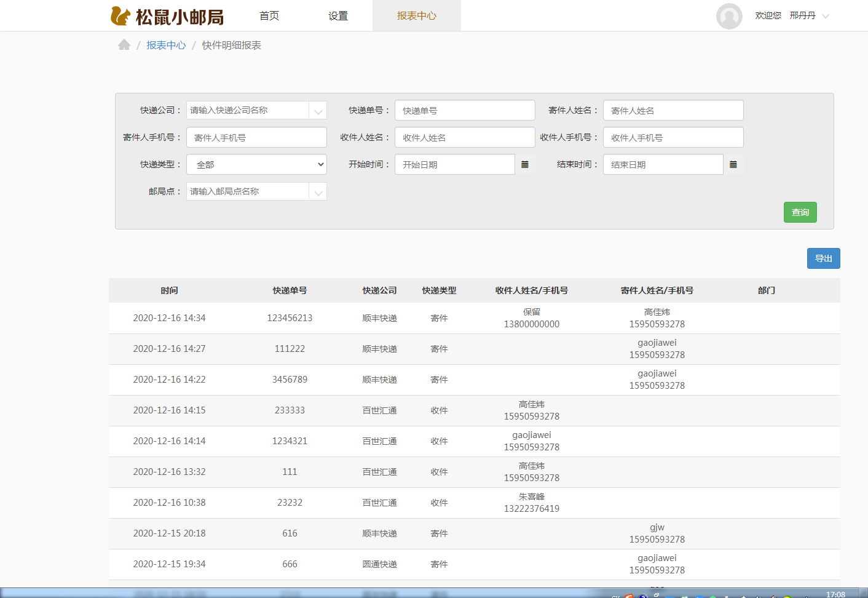Click the 邮局点 name input
This screenshot has width=868, height=598.
(248, 191)
